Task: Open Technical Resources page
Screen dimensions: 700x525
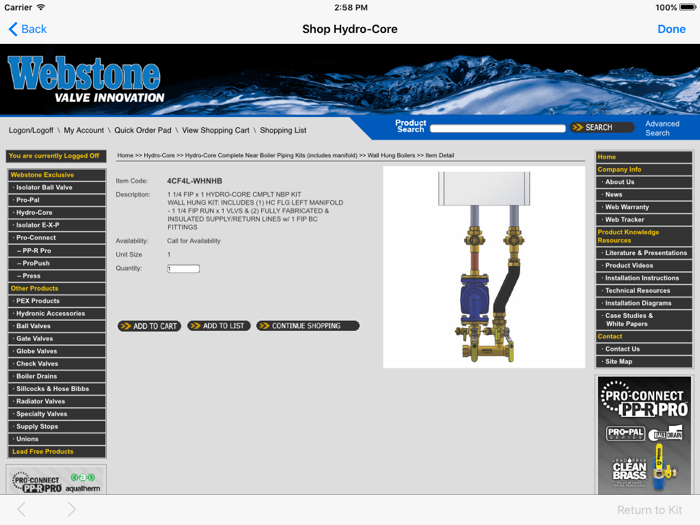Action: click(644, 290)
